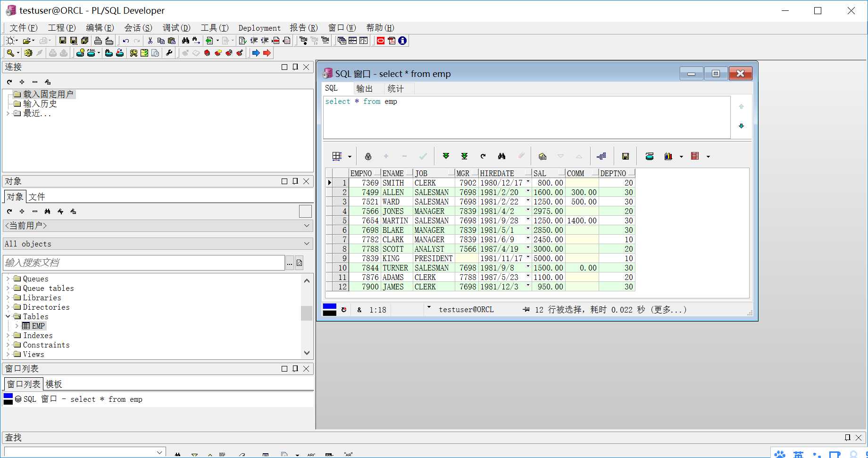The image size is (868, 458).
Task: Switch to the 统计 tab
Action: point(396,88)
